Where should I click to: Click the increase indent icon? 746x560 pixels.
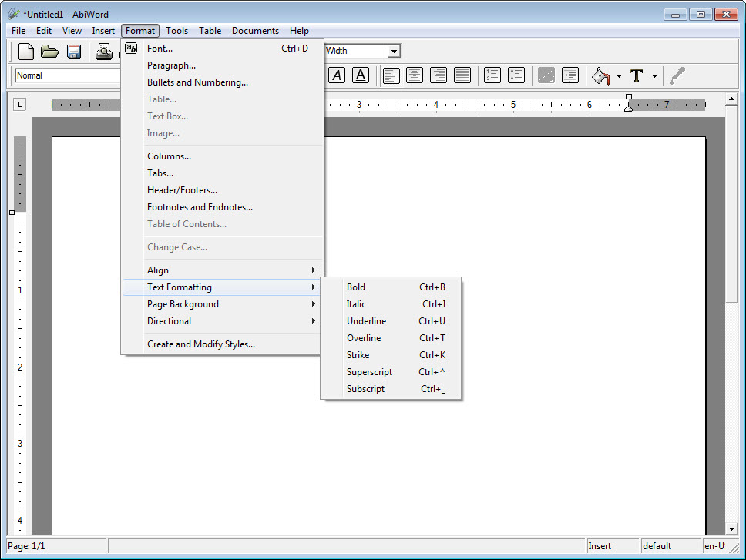pos(570,75)
